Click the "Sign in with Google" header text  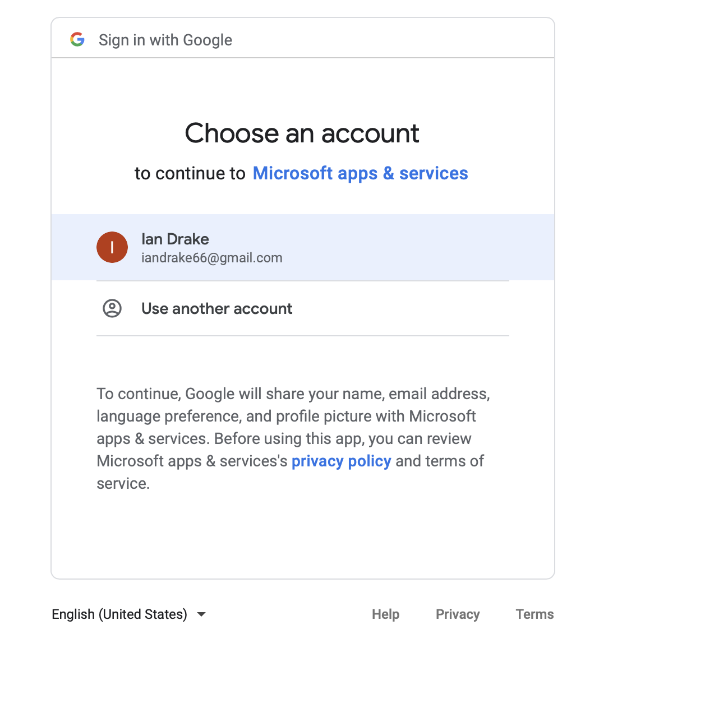(165, 40)
